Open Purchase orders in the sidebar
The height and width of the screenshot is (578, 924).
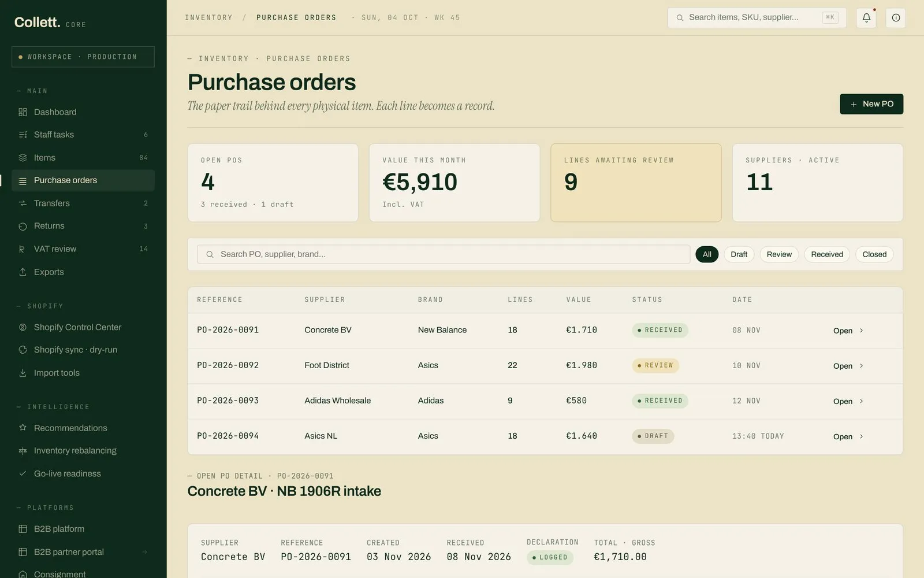point(83,180)
